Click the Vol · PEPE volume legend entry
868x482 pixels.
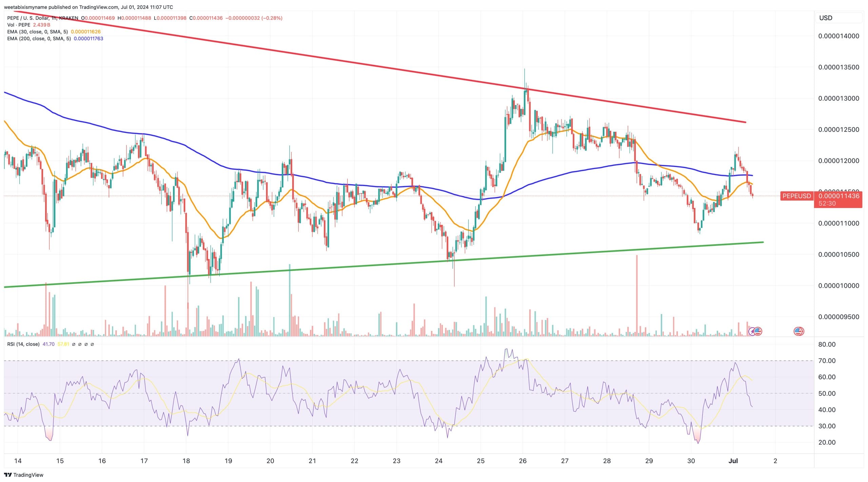tap(19, 25)
